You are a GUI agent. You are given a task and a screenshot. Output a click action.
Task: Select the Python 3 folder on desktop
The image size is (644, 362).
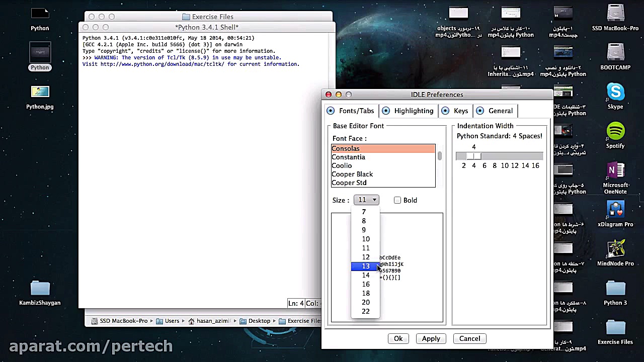pos(615,289)
